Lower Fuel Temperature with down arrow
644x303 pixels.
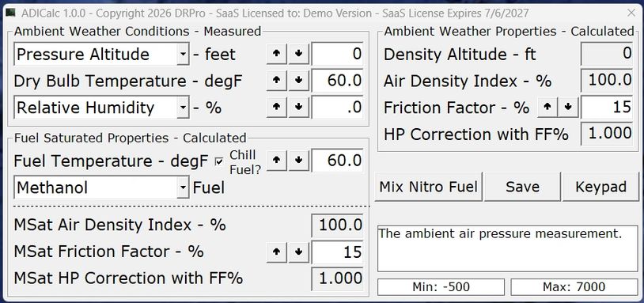[298, 160]
